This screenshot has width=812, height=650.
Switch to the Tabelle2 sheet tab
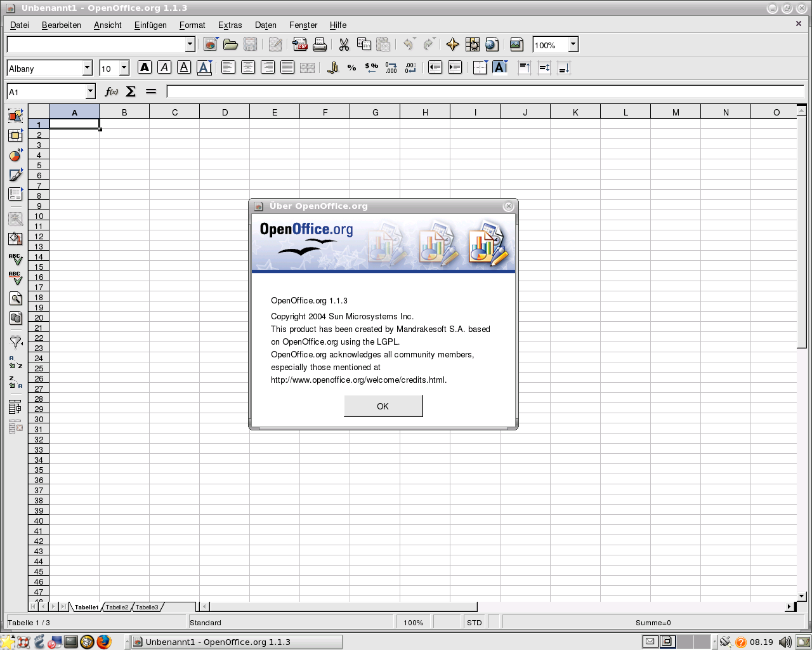point(117,607)
